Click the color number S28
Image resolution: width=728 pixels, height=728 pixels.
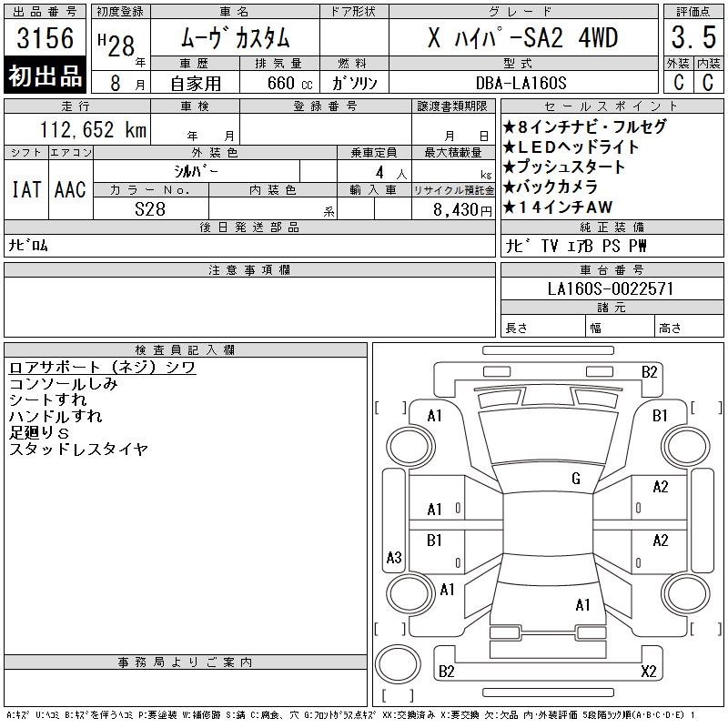(150, 209)
